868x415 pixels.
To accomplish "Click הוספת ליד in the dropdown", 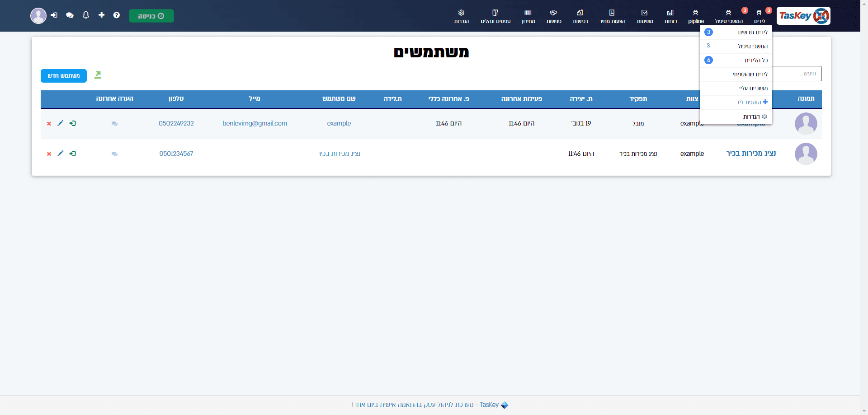I will (x=736, y=103).
